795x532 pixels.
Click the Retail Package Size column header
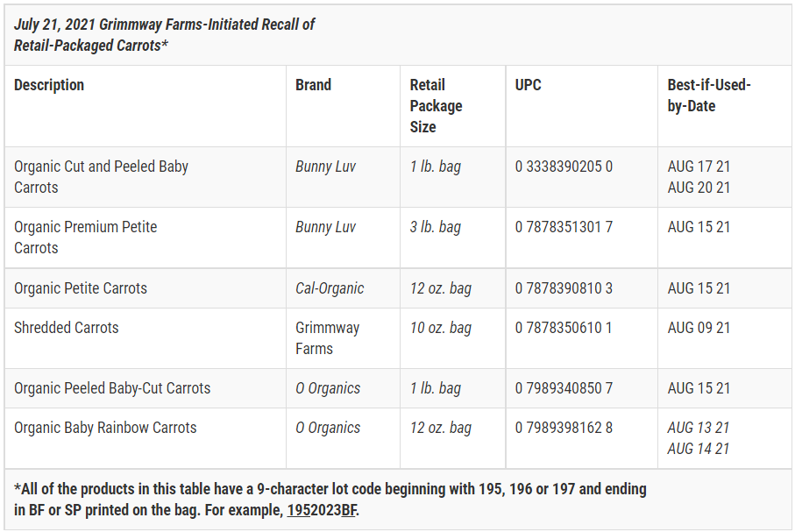click(436, 106)
